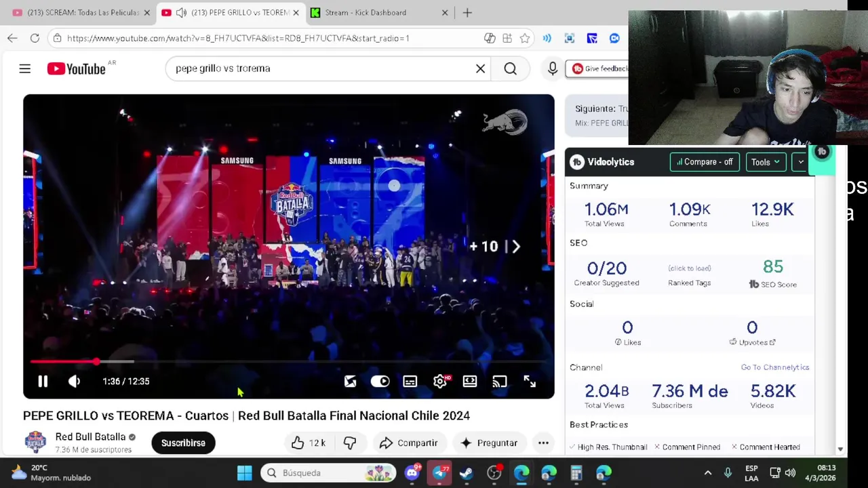Mute the tab using its speaker icon
The image size is (868, 488).
pyautogui.click(x=181, y=12)
